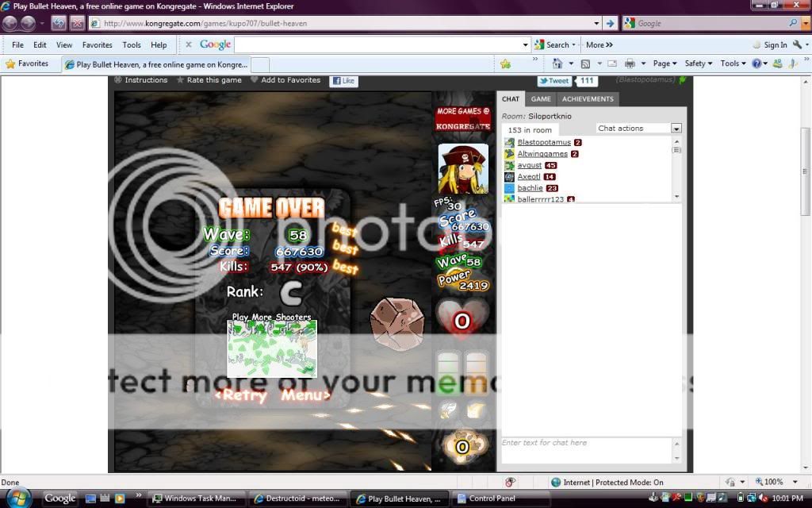The height and width of the screenshot is (508, 812).
Task: Expand the quick launch overflow chevron
Action: pyautogui.click(x=138, y=495)
